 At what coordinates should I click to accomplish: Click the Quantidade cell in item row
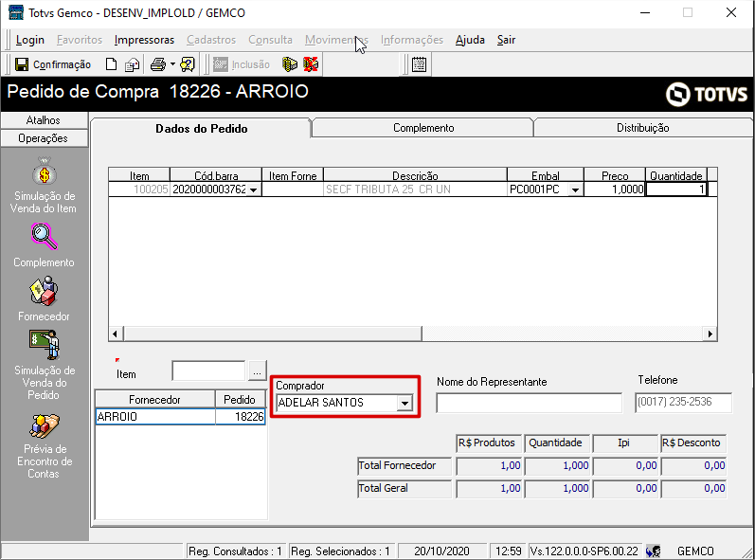point(676,190)
